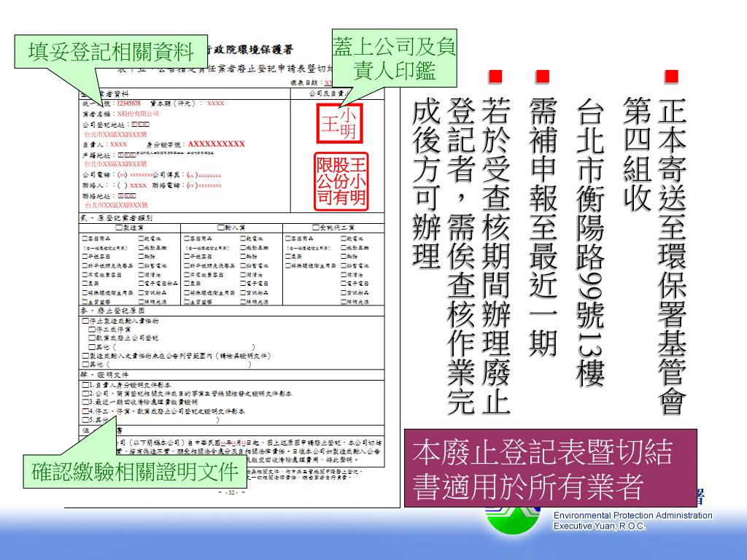Click the red bullet beside 需補申報至最近一期

click(x=543, y=77)
